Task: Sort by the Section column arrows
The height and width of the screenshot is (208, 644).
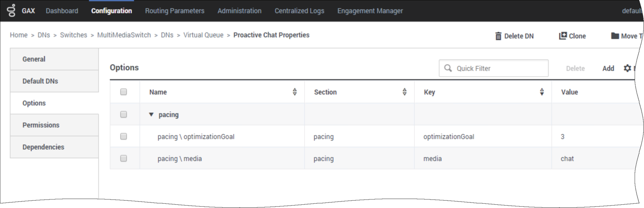Action: coord(405,92)
